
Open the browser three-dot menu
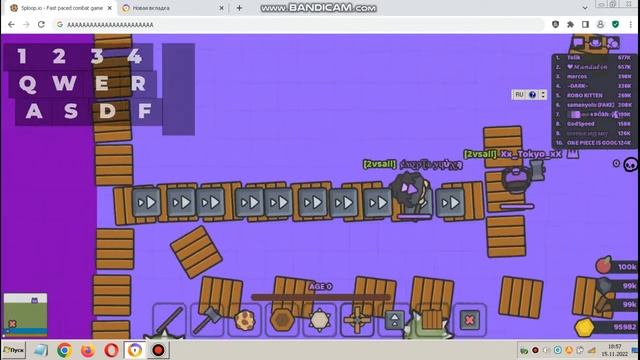click(631, 24)
